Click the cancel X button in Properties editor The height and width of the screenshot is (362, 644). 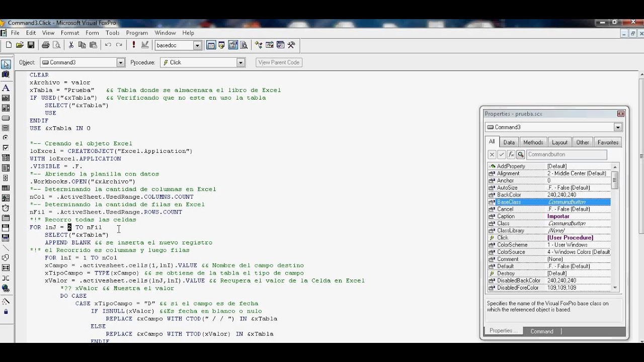pyautogui.click(x=492, y=154)
